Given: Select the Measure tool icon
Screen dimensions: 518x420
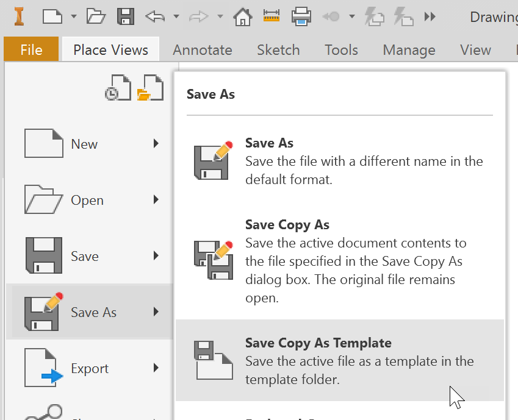Looking at the screenshot, I should [272, 17].
